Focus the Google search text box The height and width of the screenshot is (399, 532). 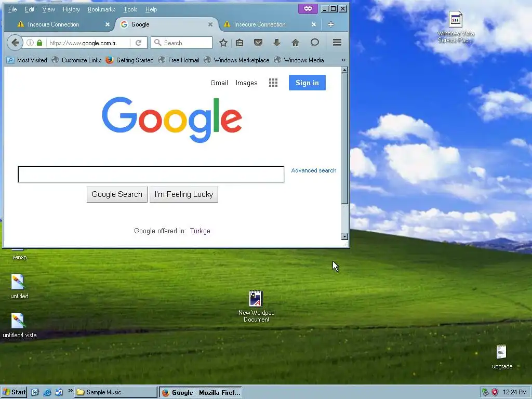point(151,175)
